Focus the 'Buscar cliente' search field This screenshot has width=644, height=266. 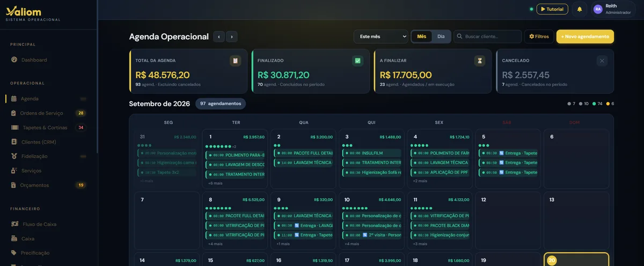pos(487,36)
